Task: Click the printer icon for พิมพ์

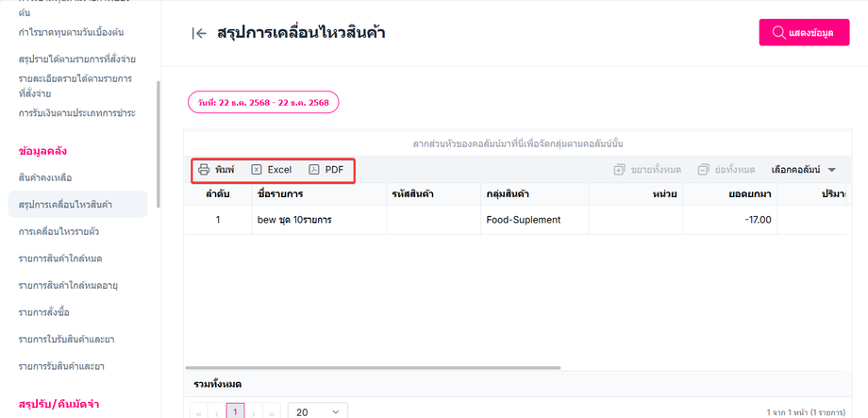Action: (x=204, y=170)
